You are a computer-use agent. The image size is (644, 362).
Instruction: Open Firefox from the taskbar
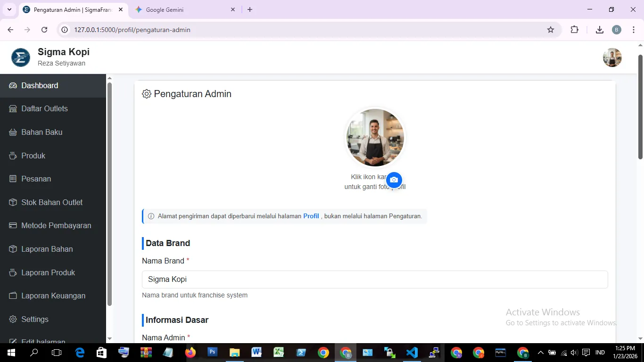190,353
